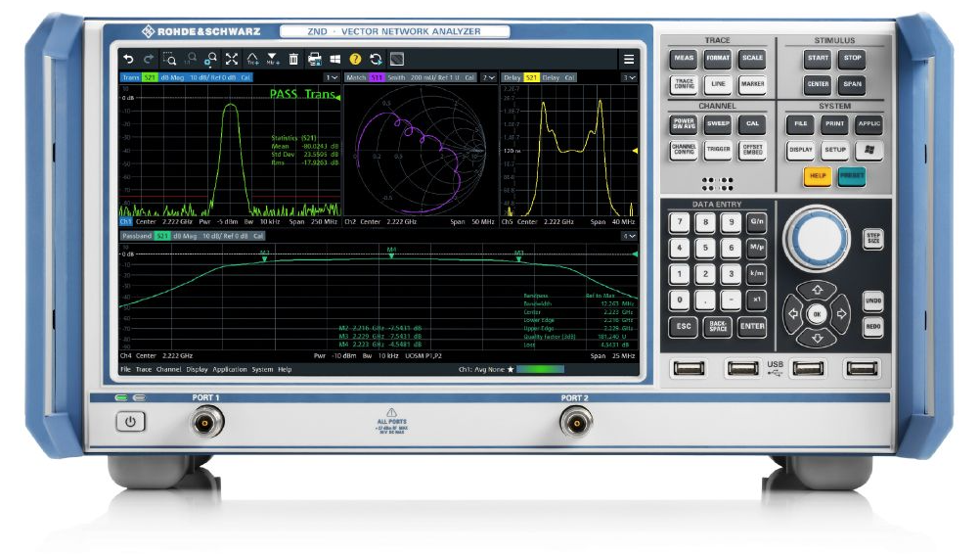980x554 pixels.
Task: Expand diagram 4 dropdown next to Passband trace
Action: coord(630,236)
